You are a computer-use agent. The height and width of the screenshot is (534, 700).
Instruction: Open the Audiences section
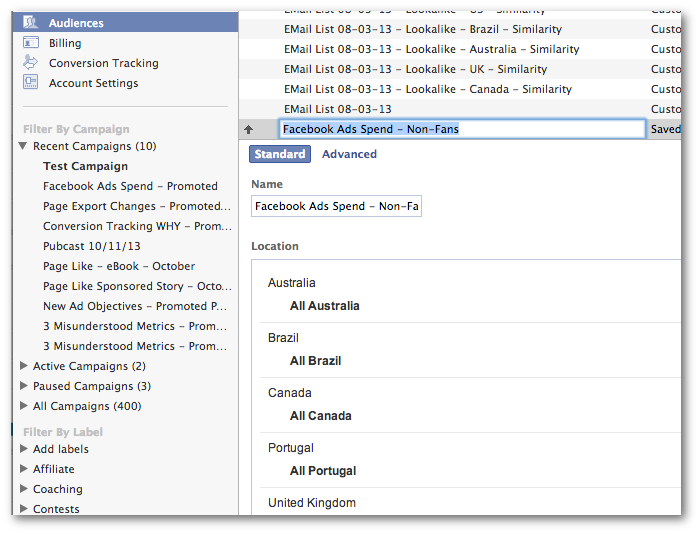(125, 22)
